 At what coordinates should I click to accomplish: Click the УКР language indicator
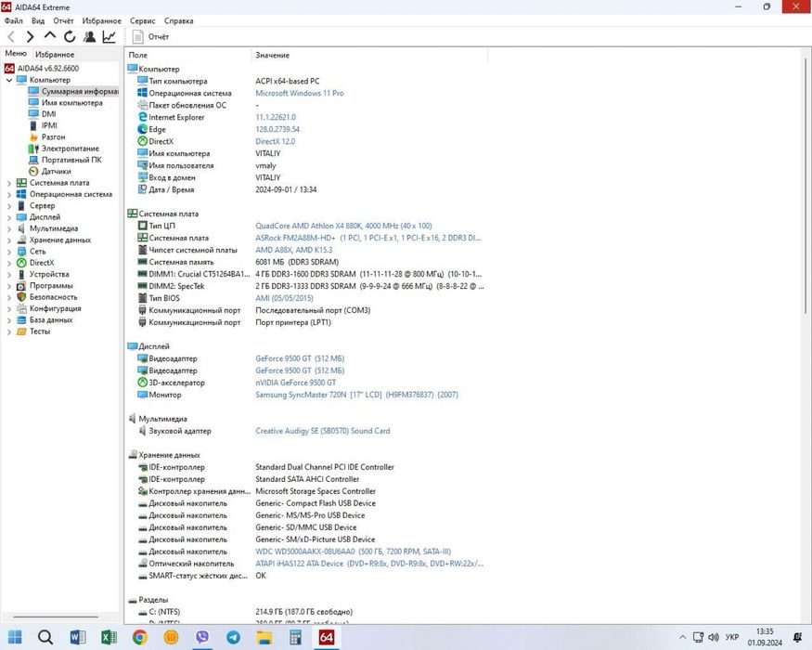tap(732, 637)
